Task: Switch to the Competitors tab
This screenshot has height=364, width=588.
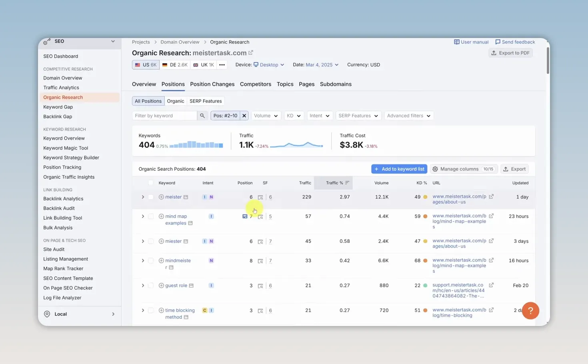Action: (x=256, y=84)
